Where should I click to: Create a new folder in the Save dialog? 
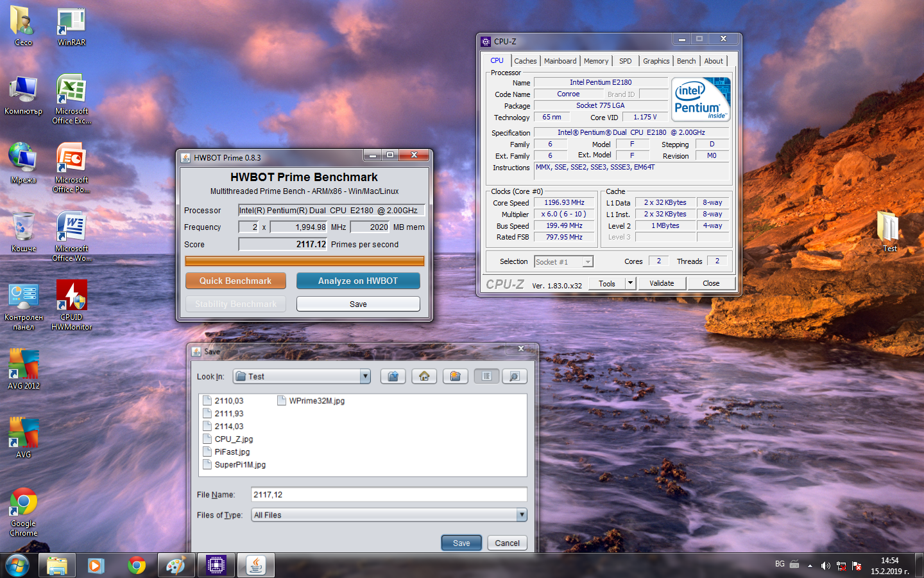[455, 376]
